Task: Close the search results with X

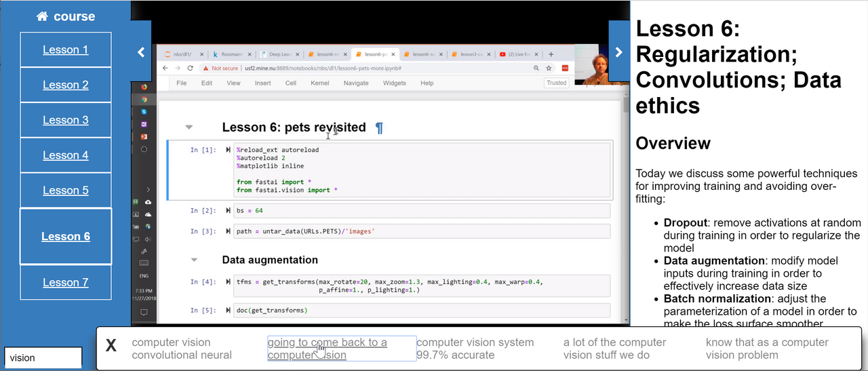Action: (x=111, y=346)
